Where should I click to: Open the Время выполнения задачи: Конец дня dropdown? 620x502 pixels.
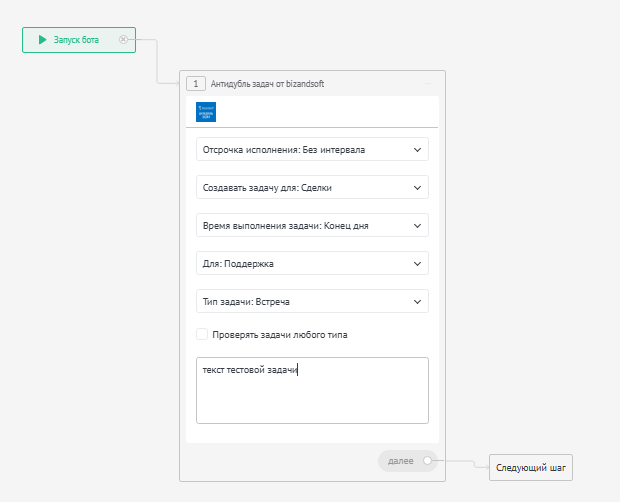pyautogui.click(x=312, y=225)
